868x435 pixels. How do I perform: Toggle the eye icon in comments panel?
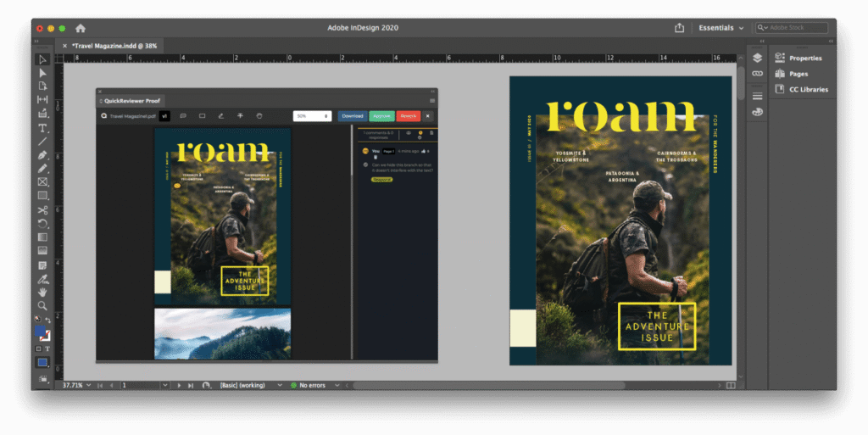[x=408, y=134]
